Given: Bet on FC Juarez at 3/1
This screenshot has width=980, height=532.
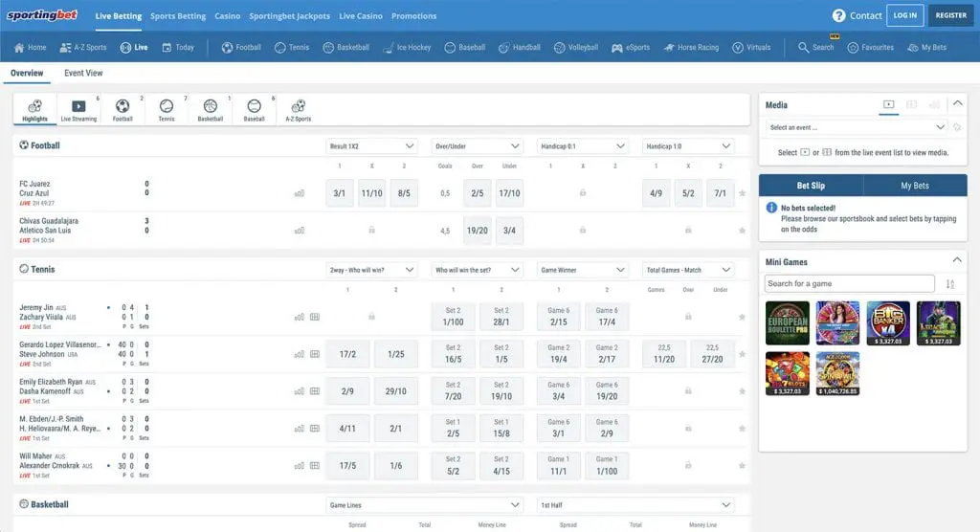Looking at the screenshot, I should coord(340,193).
